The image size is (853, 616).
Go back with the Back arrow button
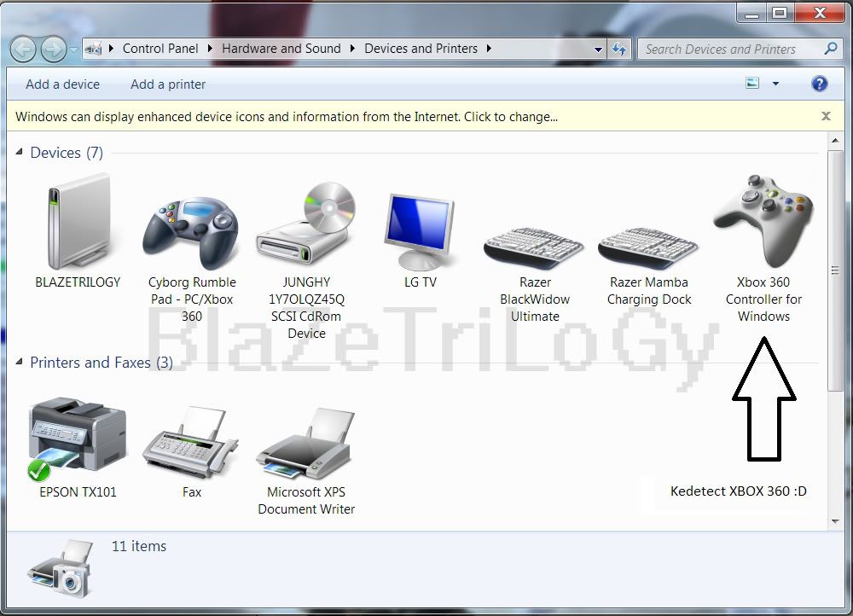[23, 49]
